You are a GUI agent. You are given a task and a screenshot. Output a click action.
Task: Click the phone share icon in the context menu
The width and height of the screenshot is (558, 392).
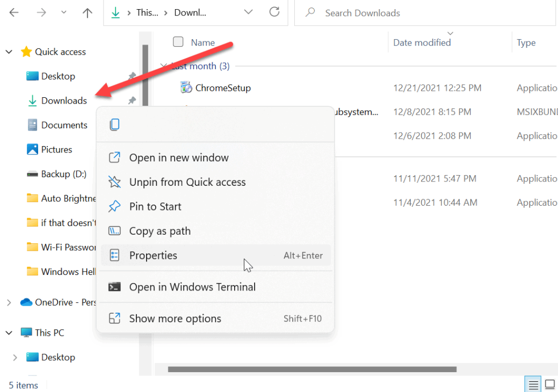pos(114,124)
